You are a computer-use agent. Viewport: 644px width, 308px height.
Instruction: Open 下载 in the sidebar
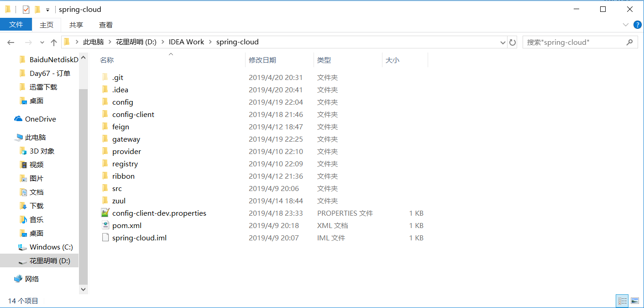pos(32,206)
